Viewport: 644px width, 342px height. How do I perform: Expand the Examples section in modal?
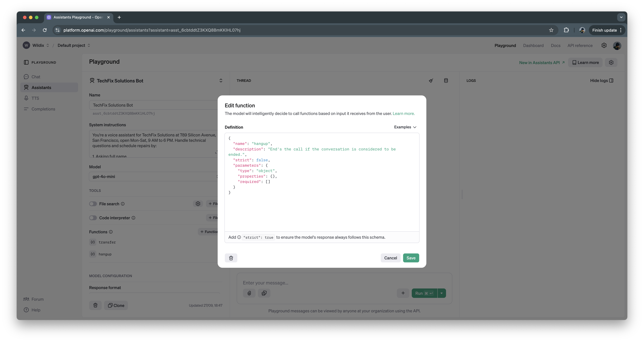pos(405,127)
